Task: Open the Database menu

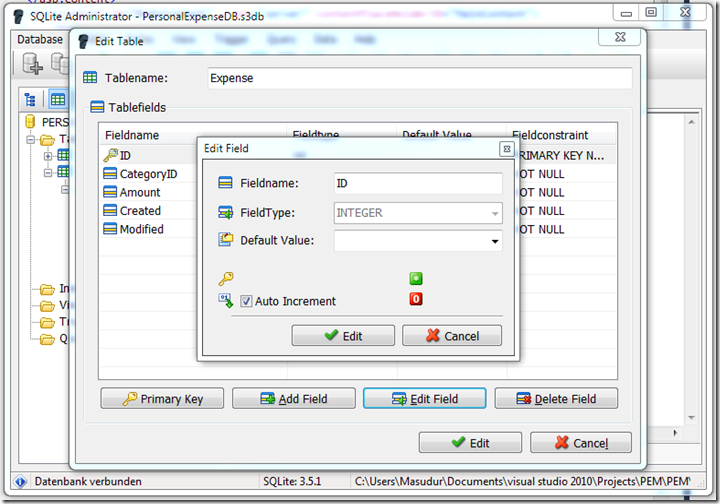Action: [40, 39]
